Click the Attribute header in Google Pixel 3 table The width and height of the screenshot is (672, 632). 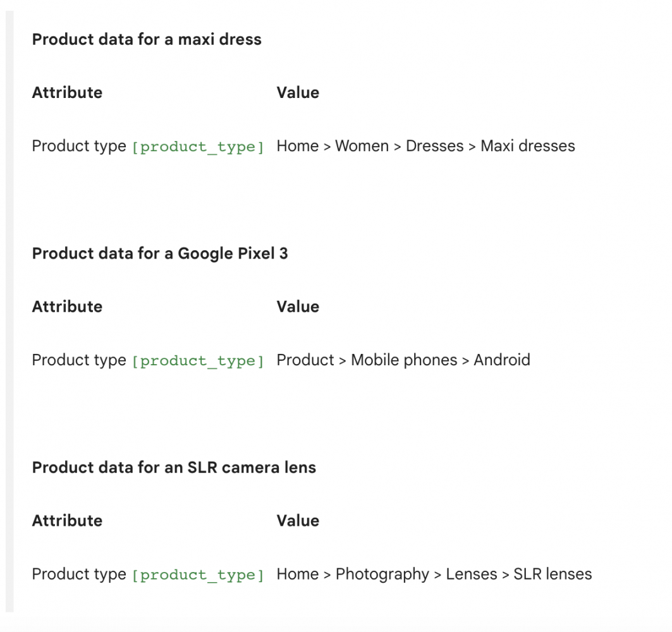point(67,307)
